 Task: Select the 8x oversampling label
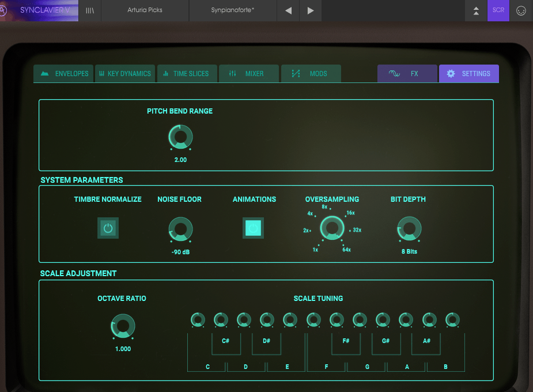[x=324, y=207]
